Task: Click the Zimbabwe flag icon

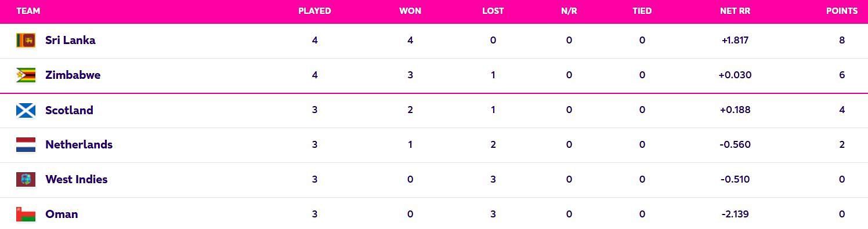Action: pos(26,75)
